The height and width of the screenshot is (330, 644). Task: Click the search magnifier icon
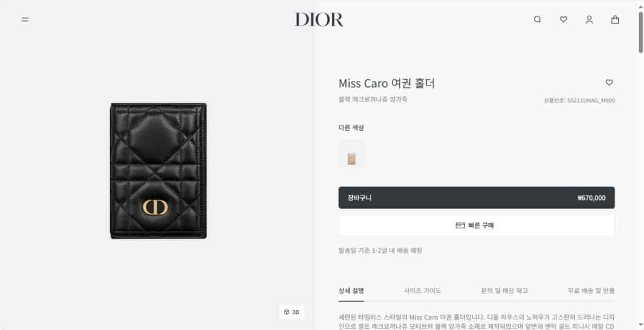pos(537,19)
